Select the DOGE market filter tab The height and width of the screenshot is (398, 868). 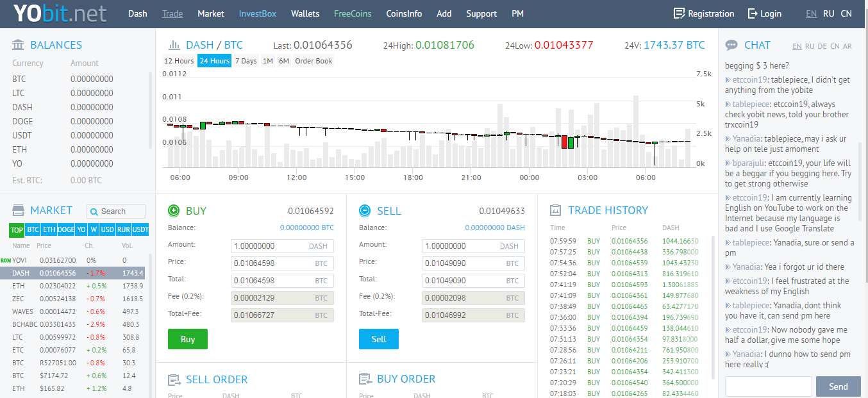pos(65,229)
